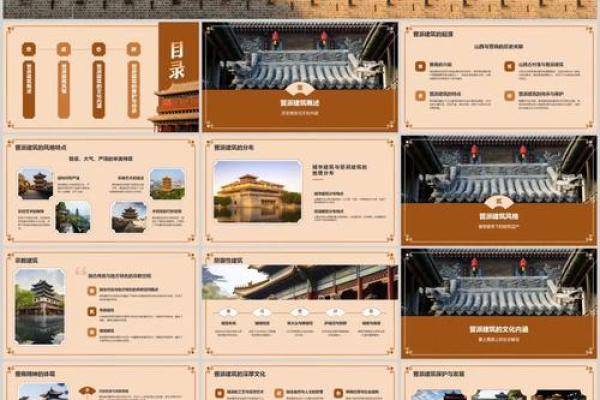Select the palace photo in 晋派建筑的分布 slide
Screen dimensions: 600x400
click(257, 191)
